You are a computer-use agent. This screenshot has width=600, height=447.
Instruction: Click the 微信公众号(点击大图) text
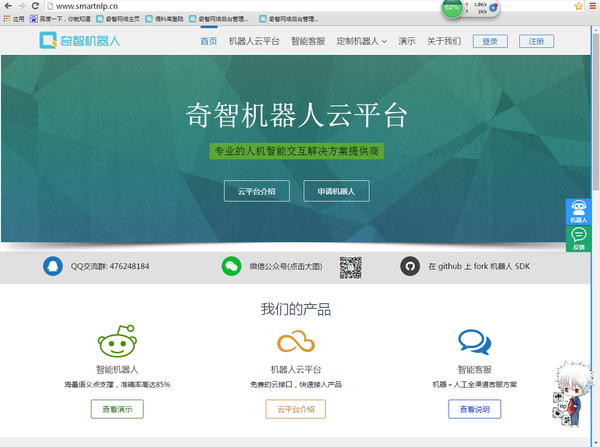[x=286, y=266]
